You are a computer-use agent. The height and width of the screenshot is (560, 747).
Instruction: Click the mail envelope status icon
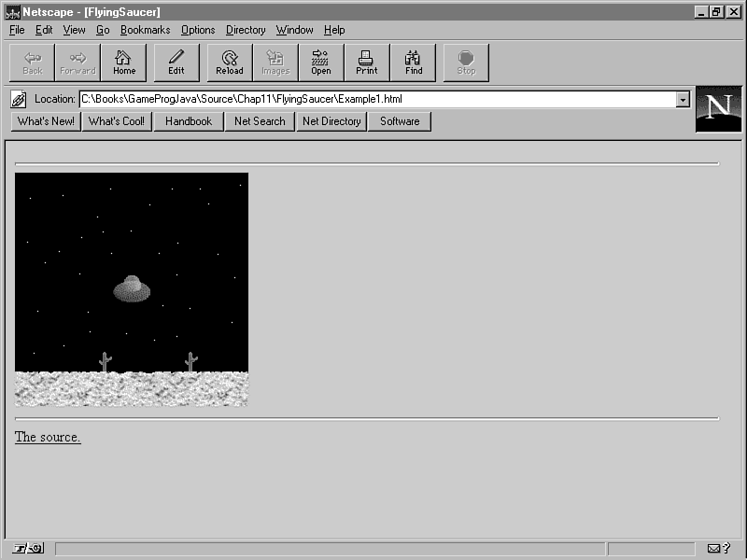pos(714,549)
